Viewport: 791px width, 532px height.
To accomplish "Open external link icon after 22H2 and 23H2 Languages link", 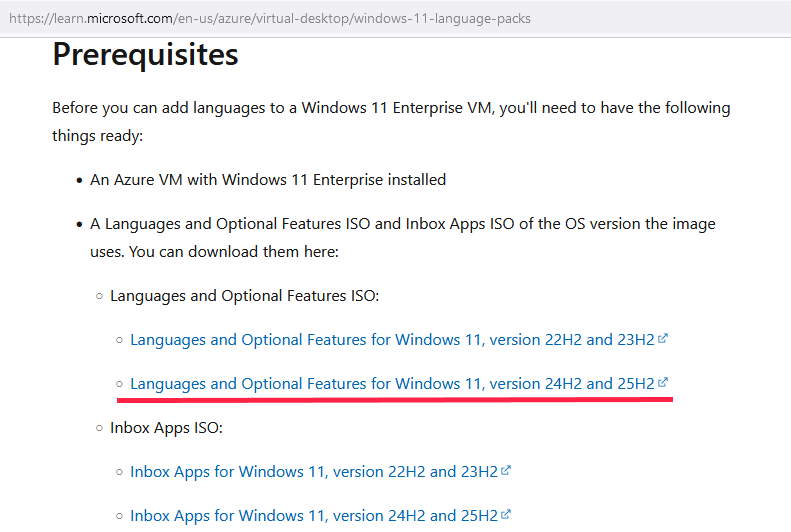I will pos(662,338).
